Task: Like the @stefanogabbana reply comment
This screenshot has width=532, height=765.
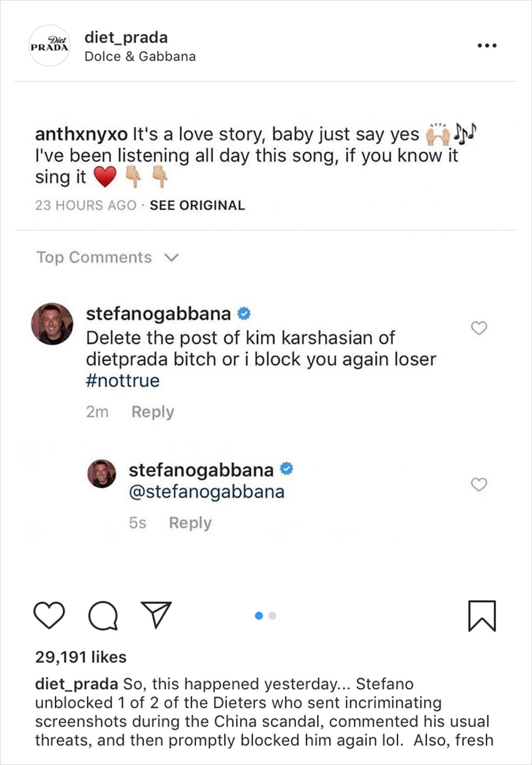Action: coord(479,485)
